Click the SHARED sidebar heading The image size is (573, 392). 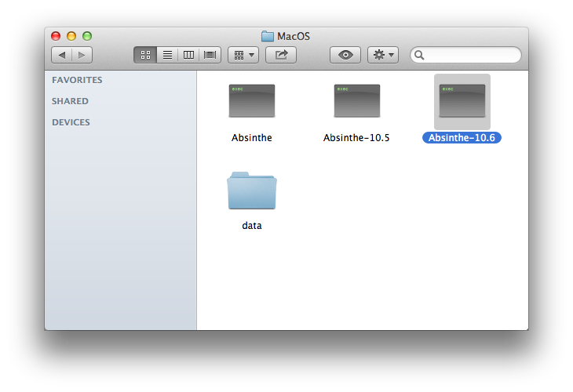click(70, 101)
